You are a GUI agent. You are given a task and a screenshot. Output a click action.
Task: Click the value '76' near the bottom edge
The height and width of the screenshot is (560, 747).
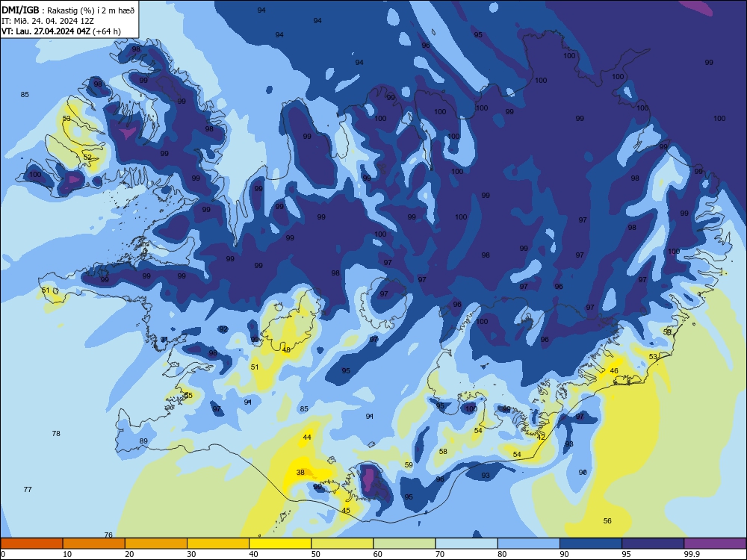point(108,535)
